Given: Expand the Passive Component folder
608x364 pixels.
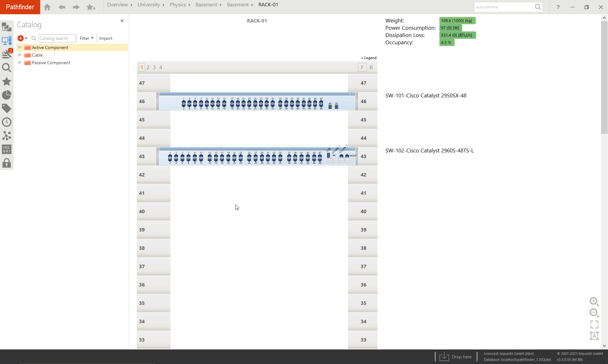Looking at the screenshot, I should [20, 63].
